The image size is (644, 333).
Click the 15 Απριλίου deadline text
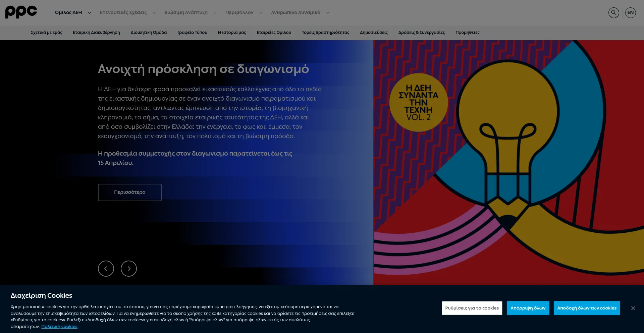(x=115, y=163)
